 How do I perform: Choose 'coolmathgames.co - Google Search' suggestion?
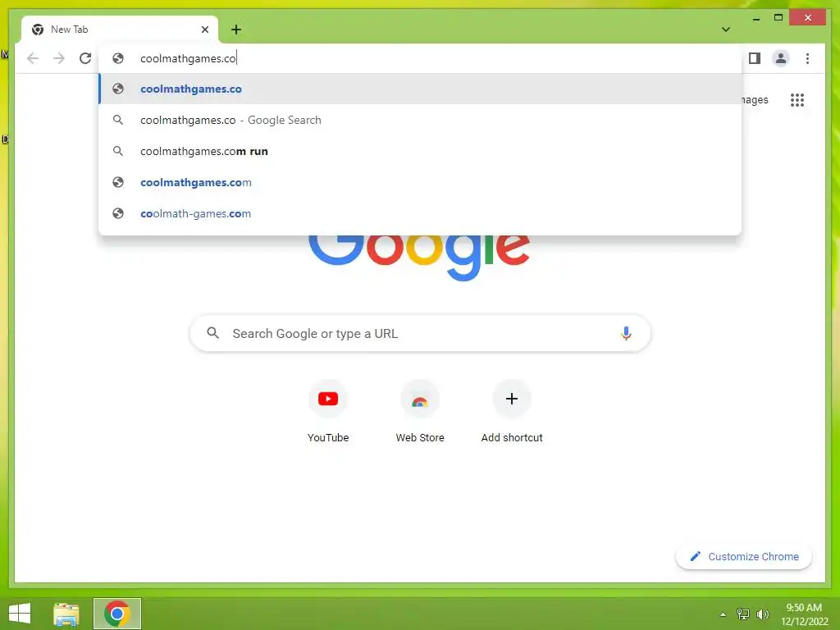pos(420,120)
